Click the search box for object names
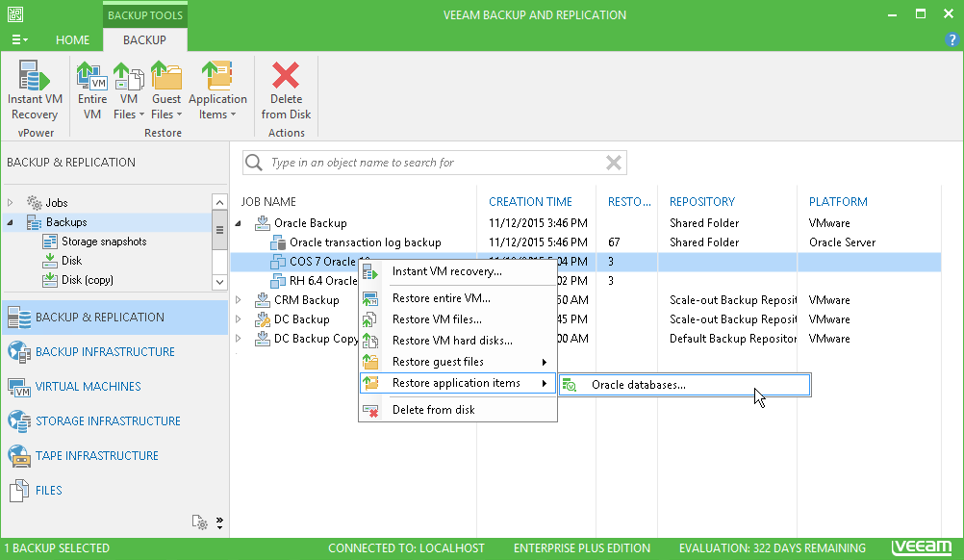This screenshot has width=964, height=560. [x=434, y=163]
